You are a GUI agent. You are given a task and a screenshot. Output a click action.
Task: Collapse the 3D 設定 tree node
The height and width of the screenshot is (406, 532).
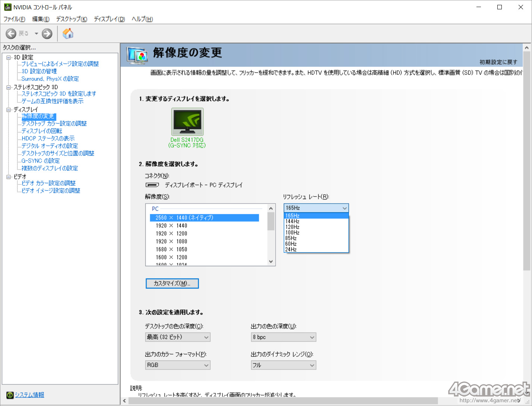coord(9,57)
